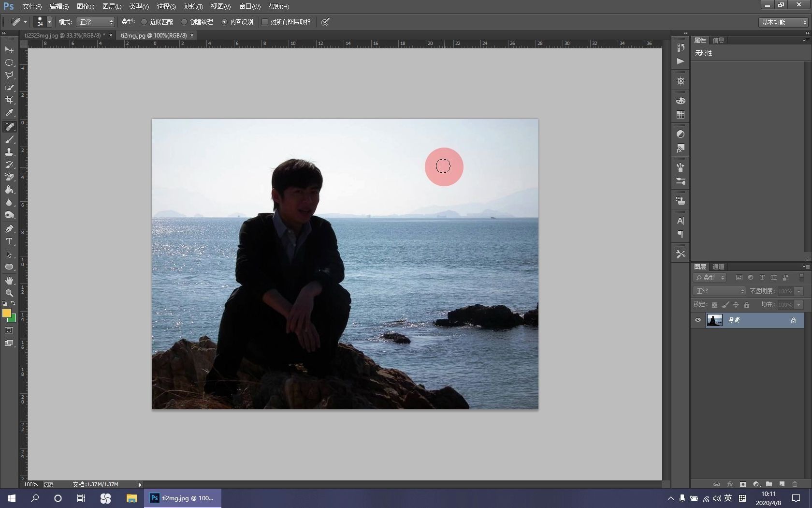The height and width of the screenshot is (508, 812).
Task: Open the 滤镜 menu
Action: (193, 6)
